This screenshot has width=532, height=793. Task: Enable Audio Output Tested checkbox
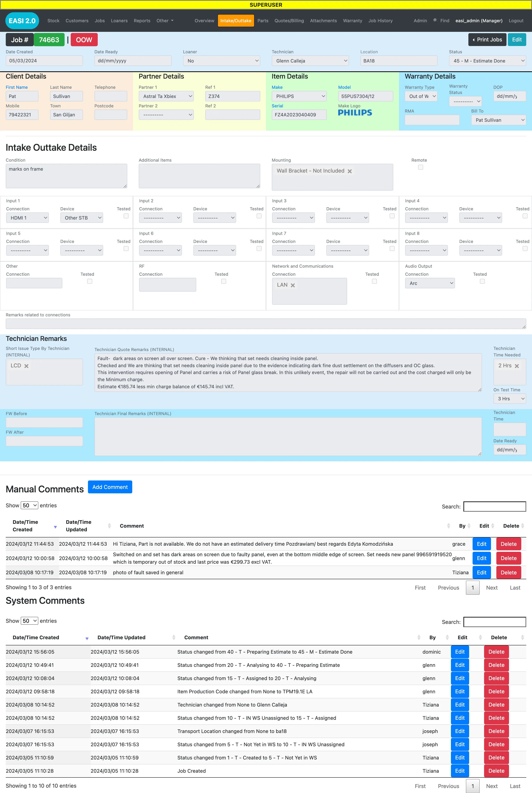pyautogui.click(x=482, y=281)
